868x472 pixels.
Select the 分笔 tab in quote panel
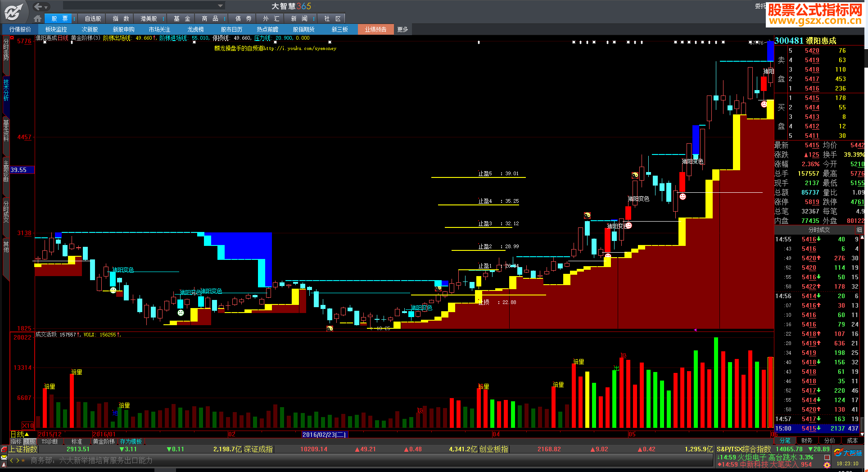tap(785, 440)
